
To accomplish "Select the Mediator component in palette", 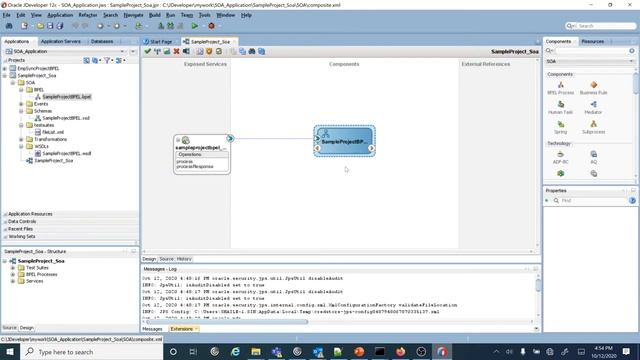I will 593,107.
